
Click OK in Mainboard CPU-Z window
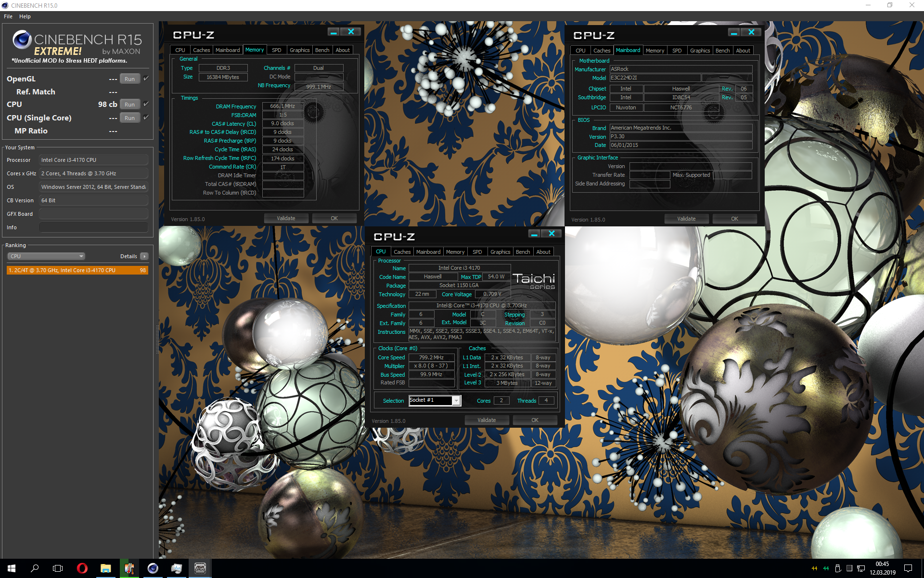coord(735,219)
